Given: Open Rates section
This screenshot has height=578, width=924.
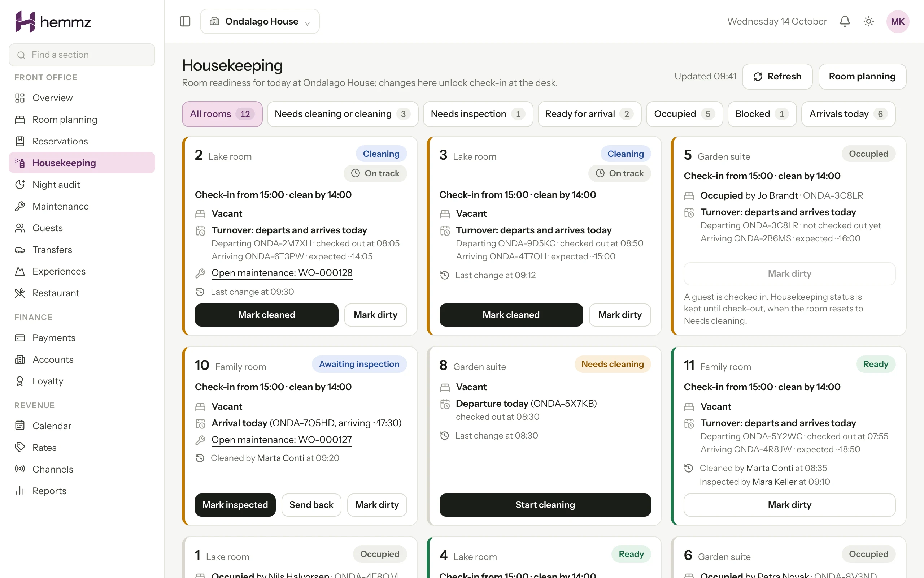Looking at the screenshot, I should pyautogui.click(x=82, y=447).
